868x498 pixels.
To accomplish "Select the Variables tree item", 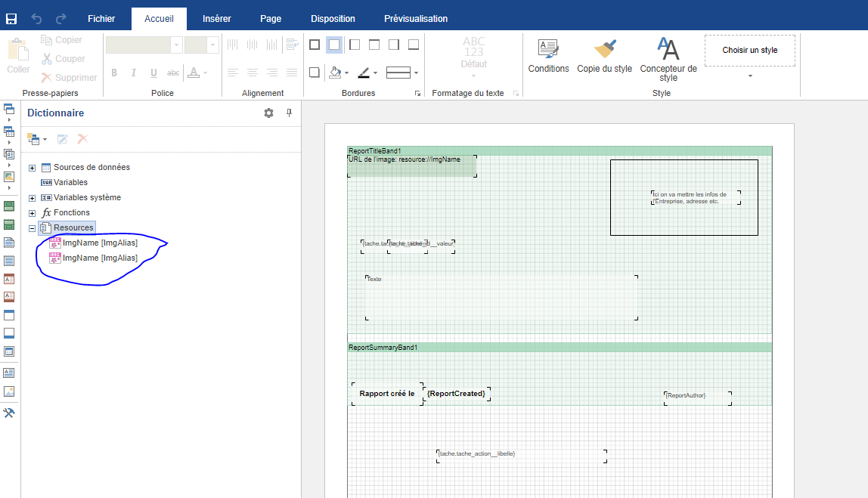I will pos(64,183).
